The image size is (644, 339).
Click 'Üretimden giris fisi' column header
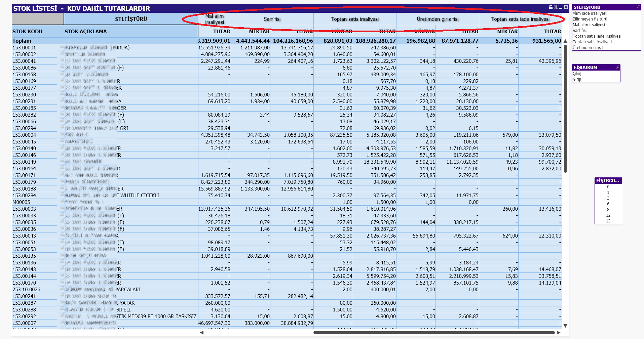point(438,19)
